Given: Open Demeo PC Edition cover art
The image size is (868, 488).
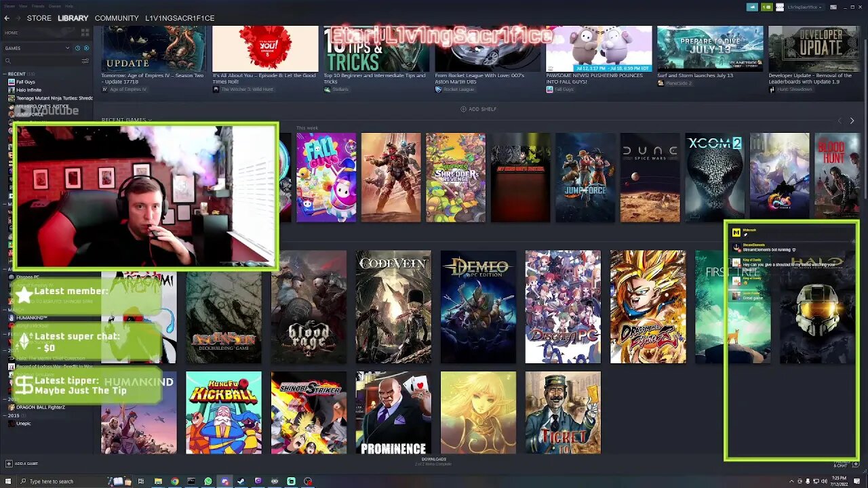Looking at the screenshot, I should [478, 307].
